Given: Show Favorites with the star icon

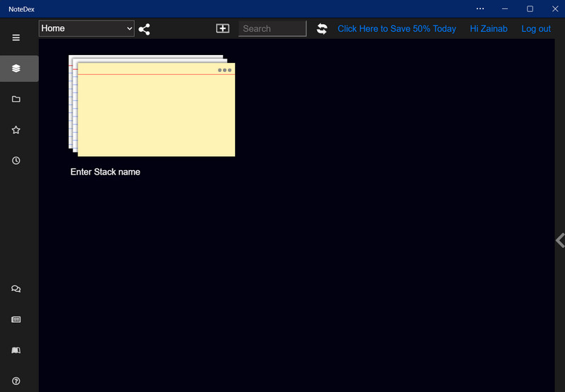Looking at the screenshot, I should (x=16, y=130).
